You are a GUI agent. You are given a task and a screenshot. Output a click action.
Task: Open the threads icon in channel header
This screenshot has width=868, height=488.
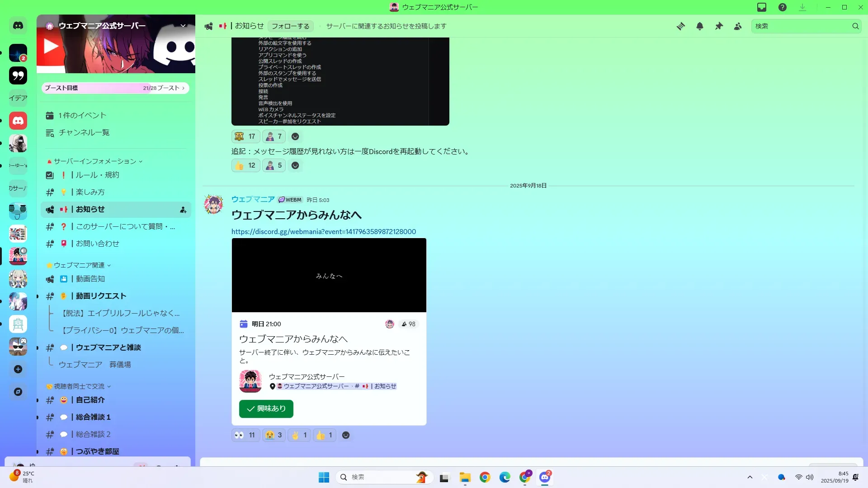point(680,26)
